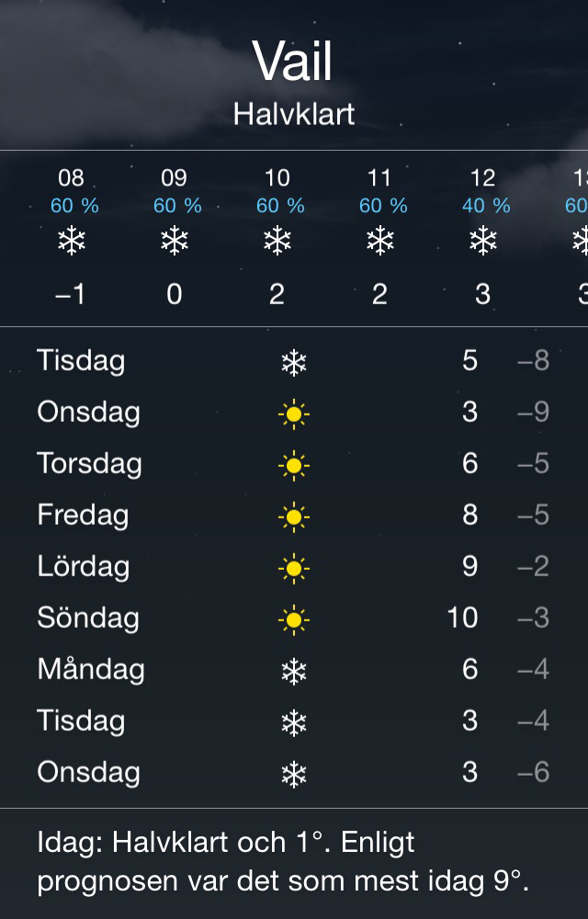Tap Onsdag low temperature –9
The image size is (588, 919).
click(x=533, y=412)
